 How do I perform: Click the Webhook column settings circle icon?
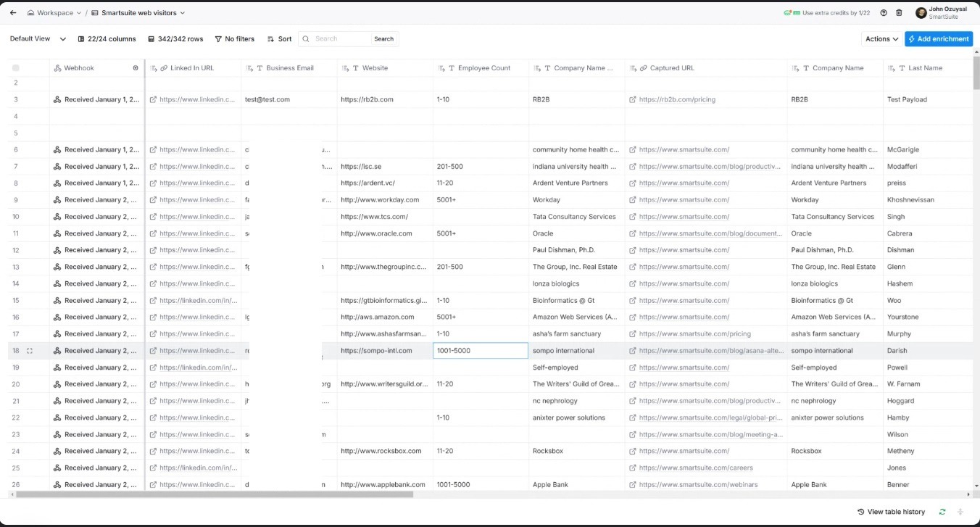(136, 68)
